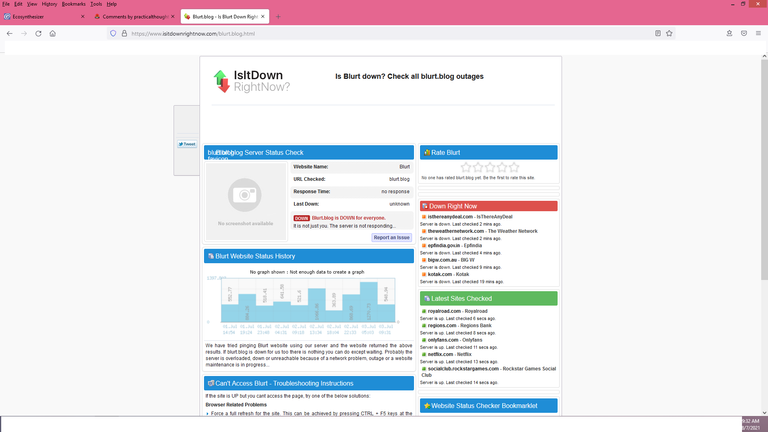Open the View menu

click(32, 4)
